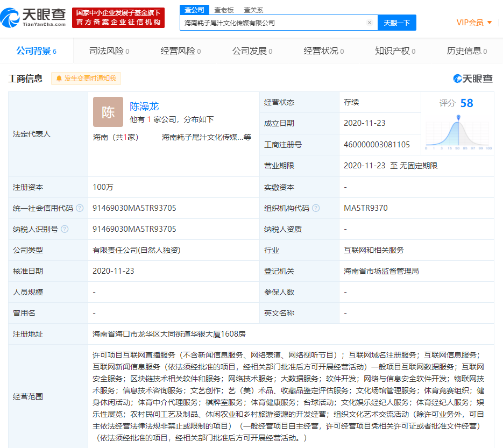Image resolution: width=503 pixels, height=448 pixels.
Task: Click the 天眼查 watermark logo on the right
Action: (473, 79)
